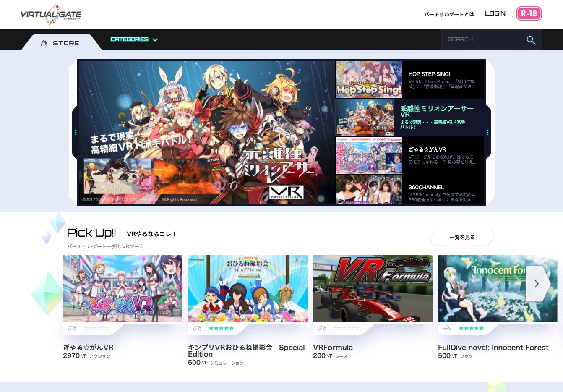Viewport: 563px width, 392px height.
Task: Open the バーチャルゲートとは link
Action: tap(449, 14)
